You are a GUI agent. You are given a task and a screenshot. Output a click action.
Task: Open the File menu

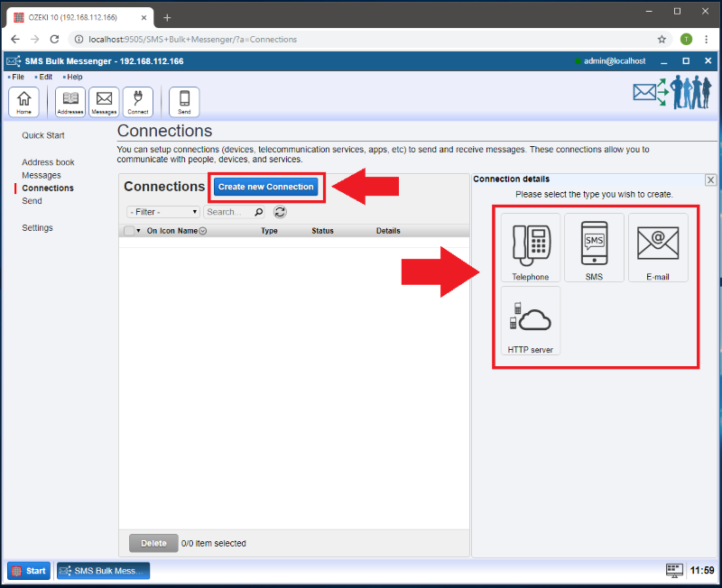tap(17, 78)
